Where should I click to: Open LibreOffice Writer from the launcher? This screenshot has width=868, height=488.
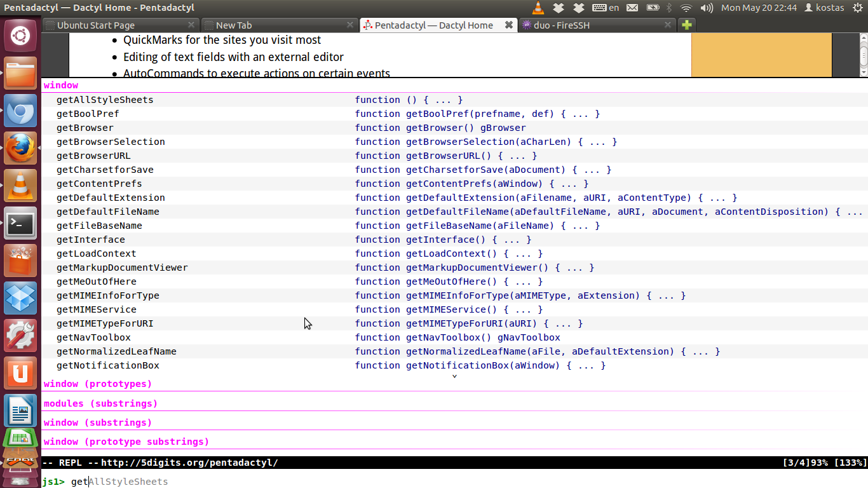click(x=20, y=410)
